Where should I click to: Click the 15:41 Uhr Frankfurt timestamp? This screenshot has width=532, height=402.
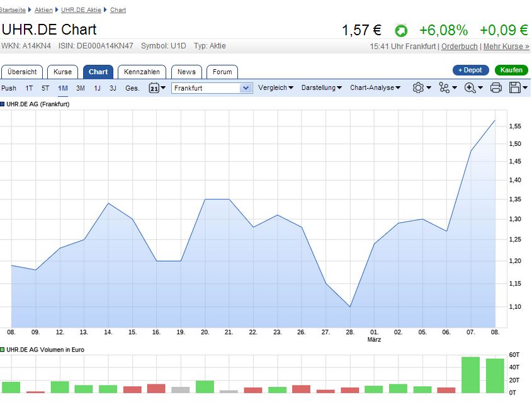(x=403, y=47)
